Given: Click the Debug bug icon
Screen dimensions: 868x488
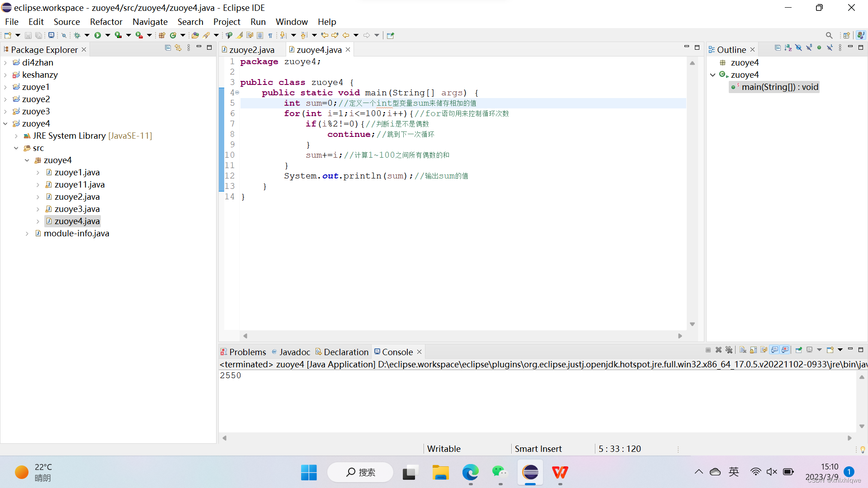Looking at the screenshot, I should pyautogui.click(x=77, y=35).
